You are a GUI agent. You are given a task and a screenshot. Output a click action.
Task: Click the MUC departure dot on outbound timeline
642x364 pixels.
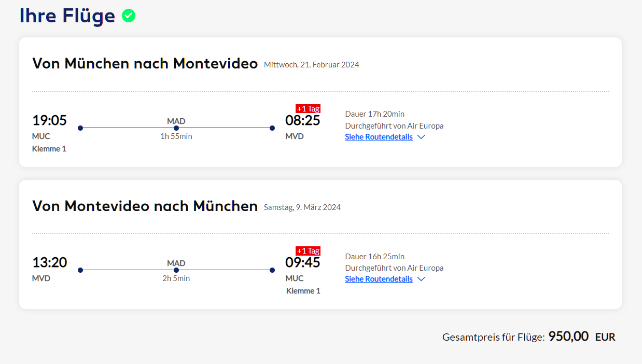click(x=80, y=128)
